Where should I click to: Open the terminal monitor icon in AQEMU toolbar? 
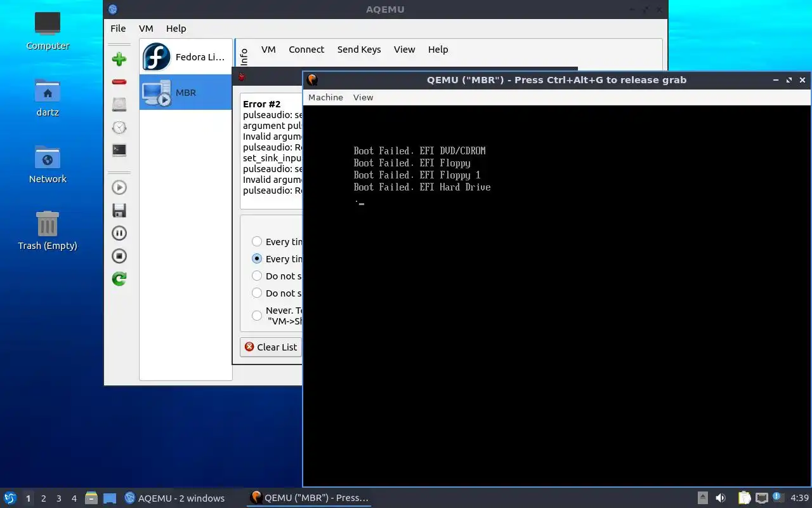point(119,150)
